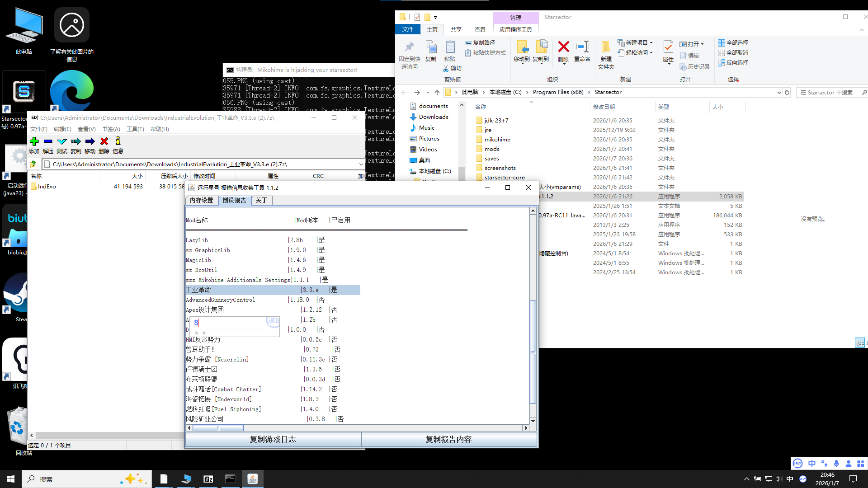Expand Explorer address bar history dropdown
Screen dimensions: 868x488
click(x=779, y=92)
